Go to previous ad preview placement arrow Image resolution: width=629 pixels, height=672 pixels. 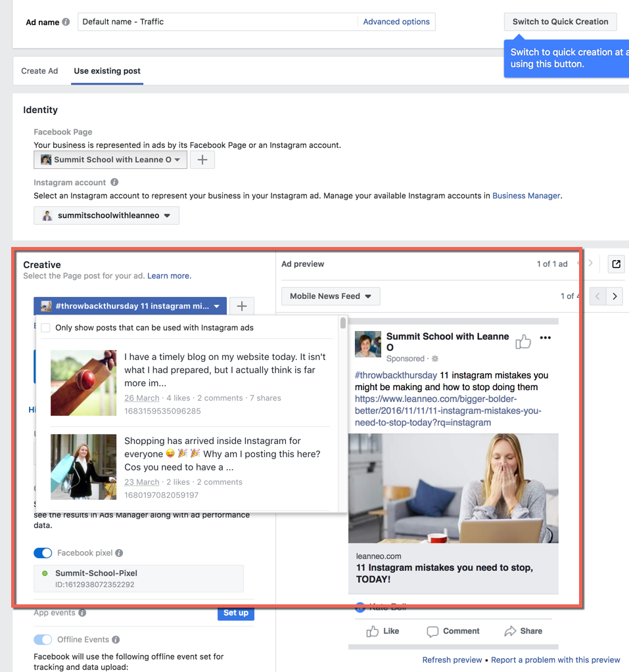[597, 296]
